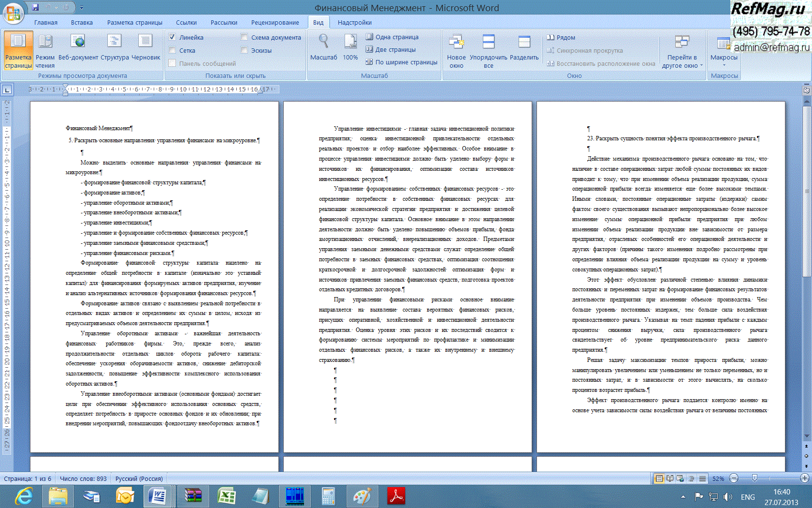Expand the Макросы dropdown

724,64
